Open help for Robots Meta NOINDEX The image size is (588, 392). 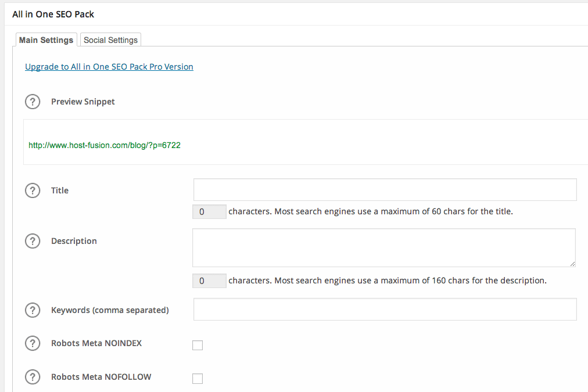pyautogui.click(x=33, y=343)
